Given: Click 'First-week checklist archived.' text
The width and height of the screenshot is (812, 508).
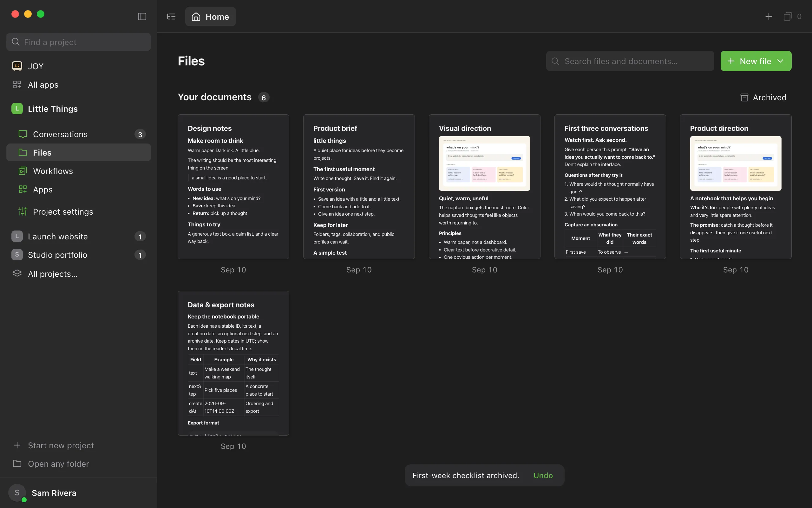Looking at the screenshot, I should (x=466, y=475).
